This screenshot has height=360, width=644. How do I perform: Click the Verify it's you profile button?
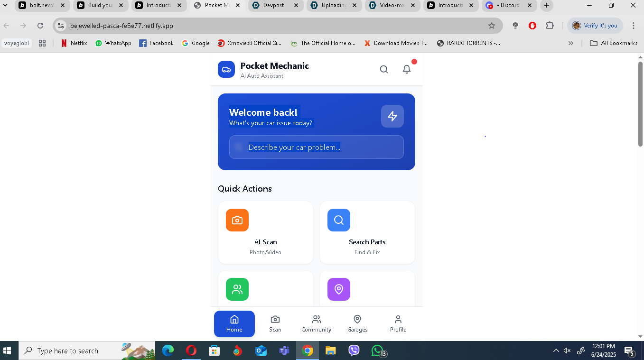coord(595,25)
